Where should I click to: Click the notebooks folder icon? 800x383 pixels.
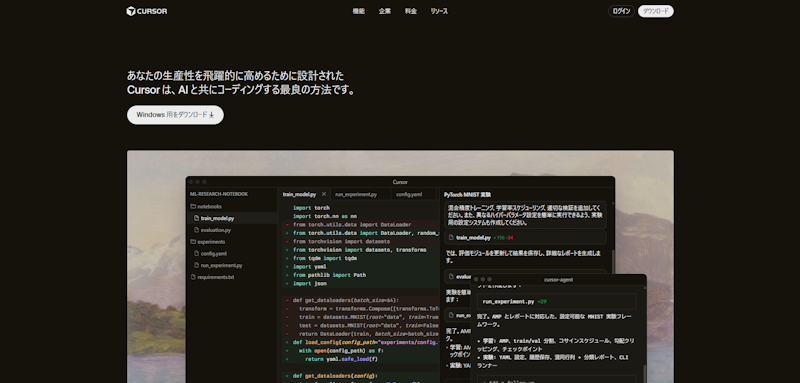tap(193, 207)
